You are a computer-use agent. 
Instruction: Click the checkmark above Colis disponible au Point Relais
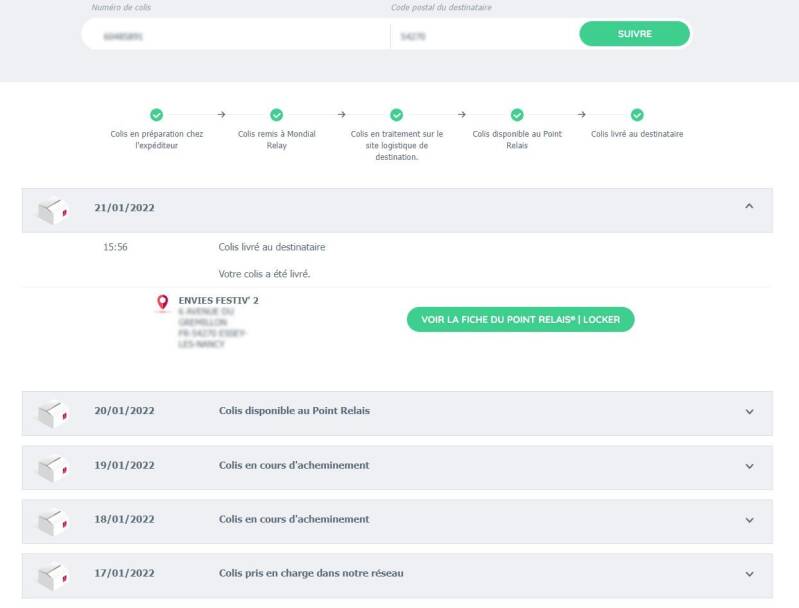[517, 115]
